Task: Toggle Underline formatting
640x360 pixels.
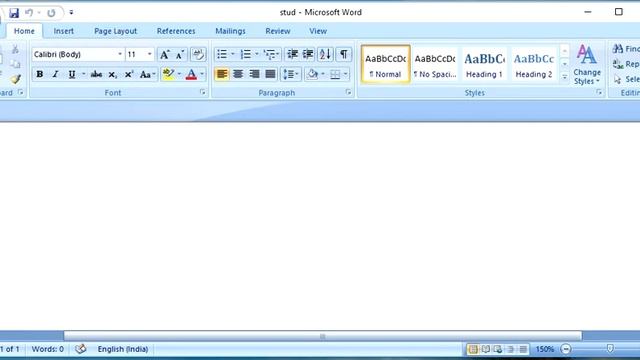Action: 72,74
